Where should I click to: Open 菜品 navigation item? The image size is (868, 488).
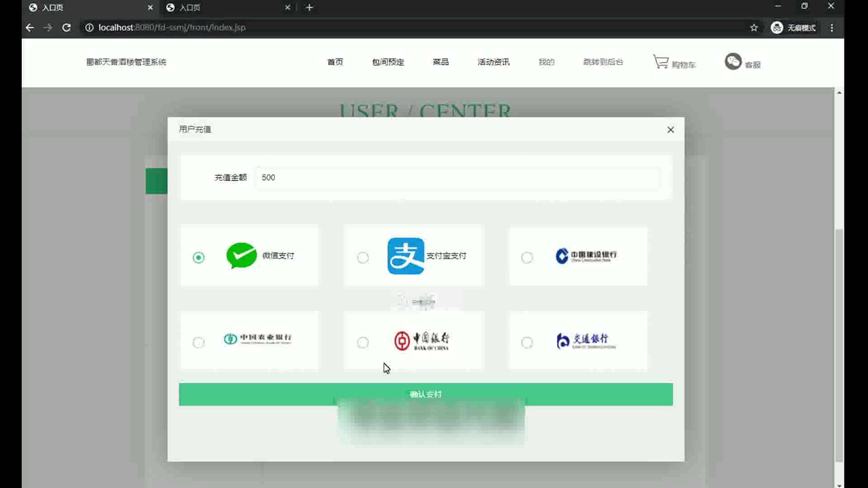(x=441, y=62)
